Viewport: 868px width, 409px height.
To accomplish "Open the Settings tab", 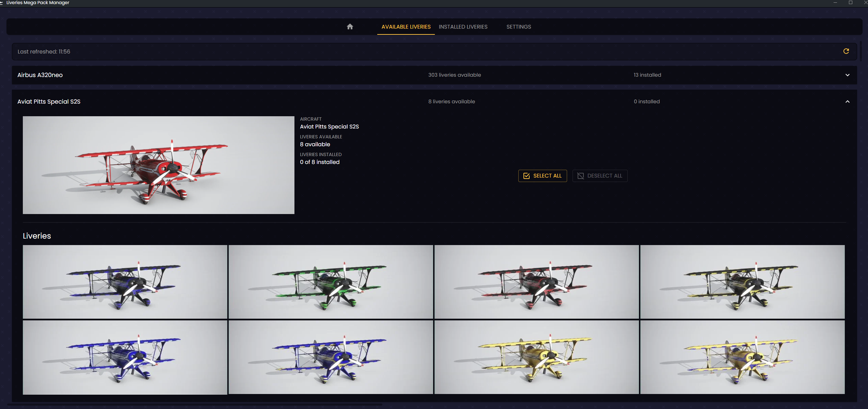I will (518, 27).
